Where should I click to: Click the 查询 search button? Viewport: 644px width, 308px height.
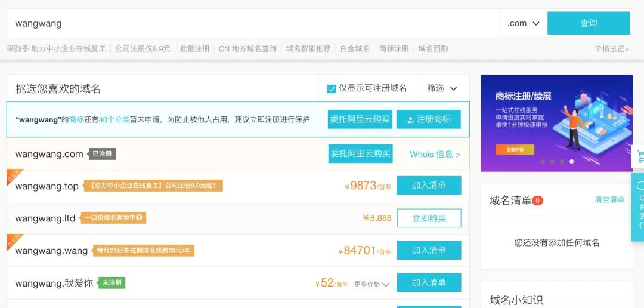(589, 23)
